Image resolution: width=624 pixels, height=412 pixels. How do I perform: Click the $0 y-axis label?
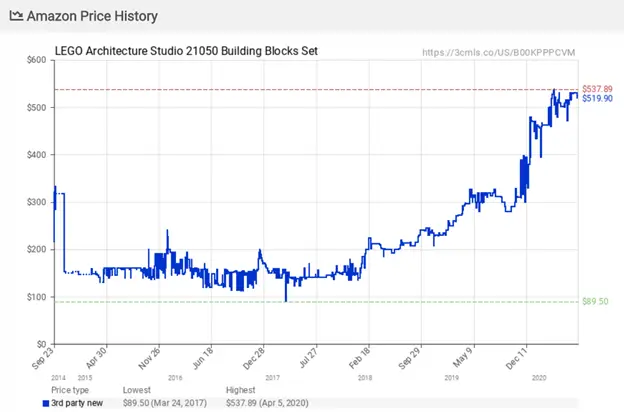click(x=41, y=344)
